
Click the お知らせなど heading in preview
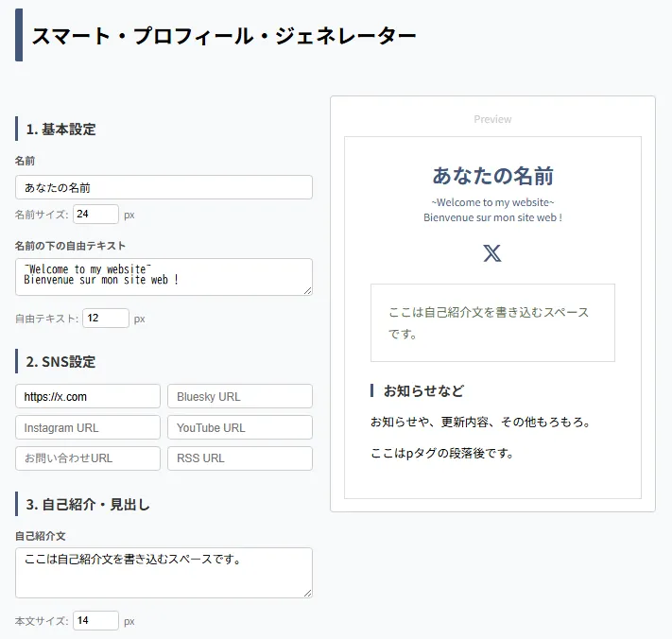coord(422,391)
